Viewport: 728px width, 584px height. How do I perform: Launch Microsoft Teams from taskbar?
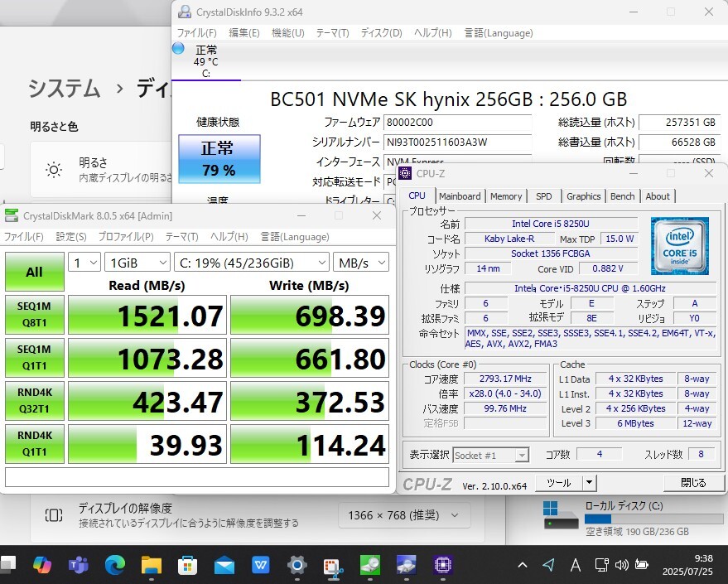(79, 565)
